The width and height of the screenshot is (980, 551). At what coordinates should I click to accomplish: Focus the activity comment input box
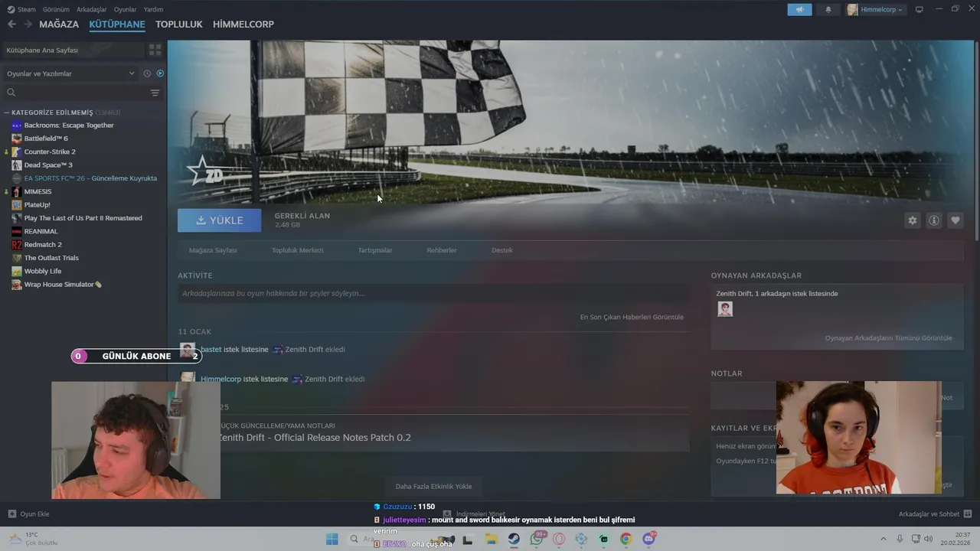click(x=433, y=293)
